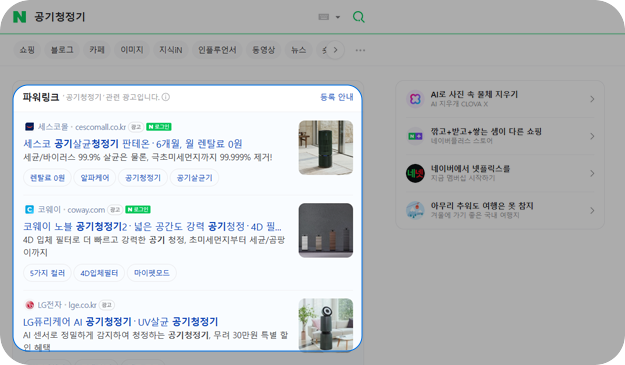625x365 pixels.
Task: Click the CLOVA X AI 지우개 icon
Action: [x=415, y=99]
